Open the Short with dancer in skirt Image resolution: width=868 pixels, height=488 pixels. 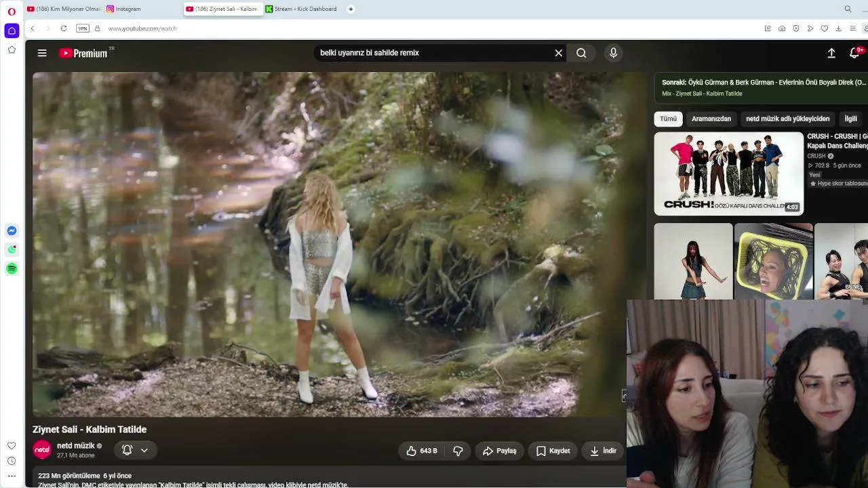tap(693, 262)
